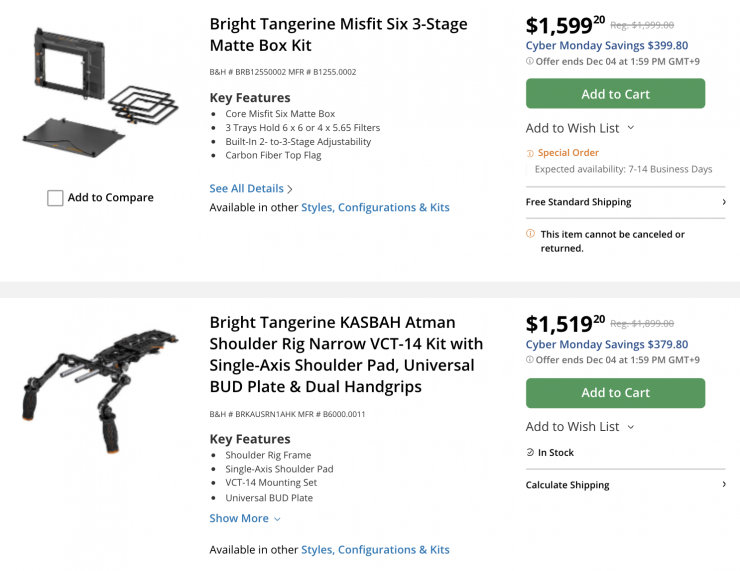This screenshot has height=571, width=740.
Task: Open Styles, Configurations & Kits for Shoulder Rig
Action: coord(375,549)
